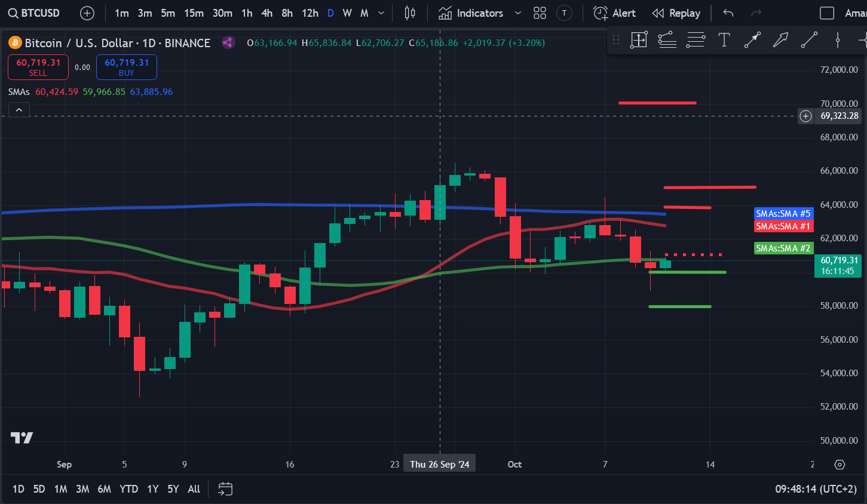Set date range to 5D
The width and height of the screenshot is (867, 504).
click(x=39, y=489)
